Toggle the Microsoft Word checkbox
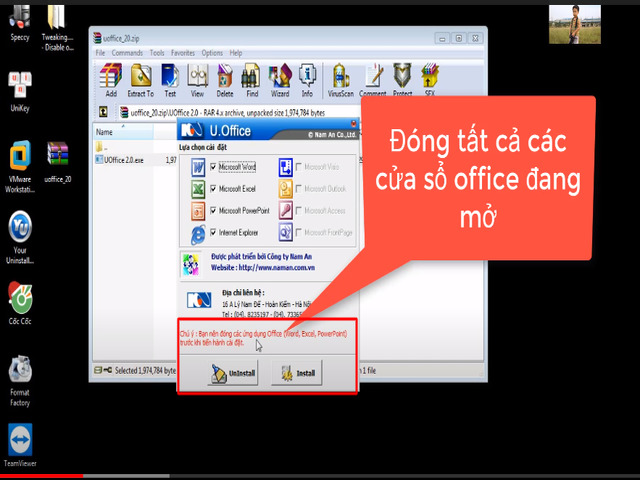This screenshot has height=480, width=640. pyautogui.click(x=213, y=167)
